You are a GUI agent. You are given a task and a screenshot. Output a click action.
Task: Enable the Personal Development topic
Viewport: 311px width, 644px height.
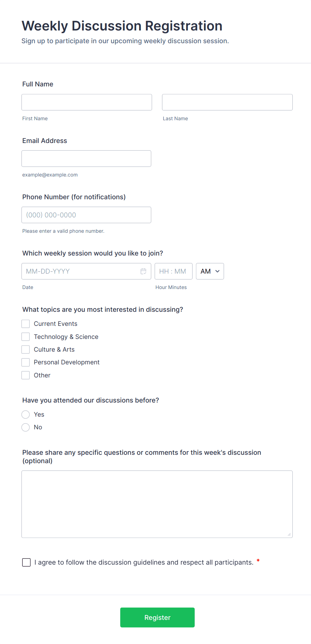pyautogui.click(x=26, y=362)
